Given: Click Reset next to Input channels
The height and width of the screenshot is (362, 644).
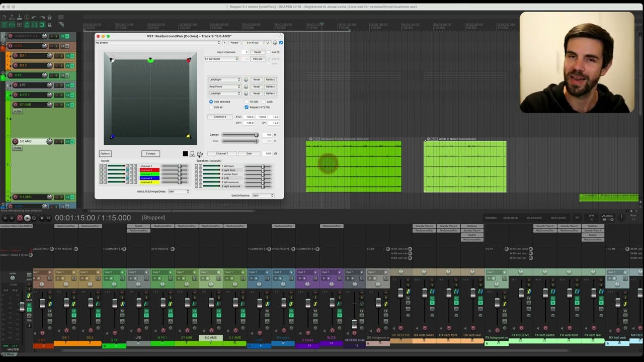Looking at the screenshot, I should click(x=258, y=52).
